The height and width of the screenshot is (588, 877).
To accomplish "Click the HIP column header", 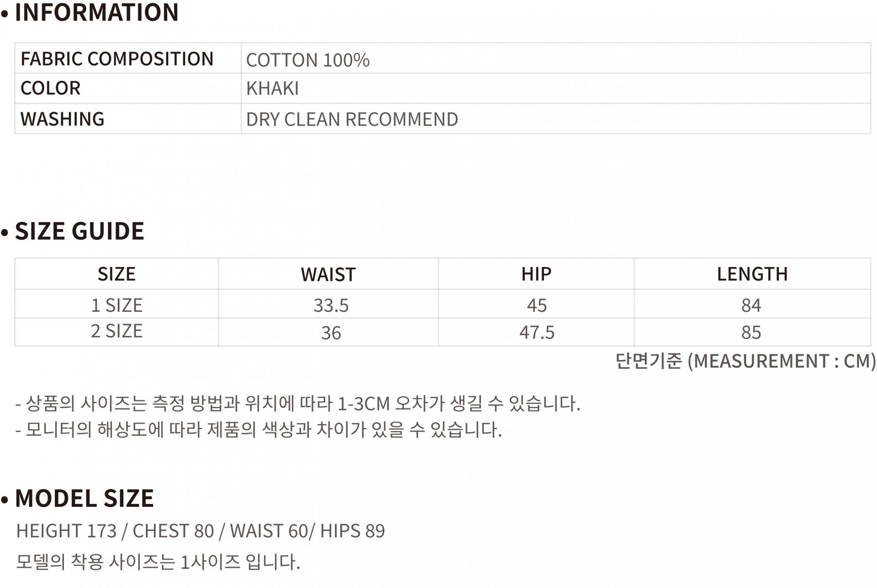I will (536, 274).
